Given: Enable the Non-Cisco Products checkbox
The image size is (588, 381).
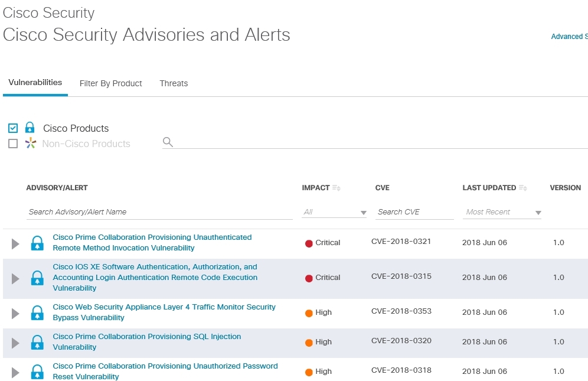Looking at the screenshot, I should point(13,144).
